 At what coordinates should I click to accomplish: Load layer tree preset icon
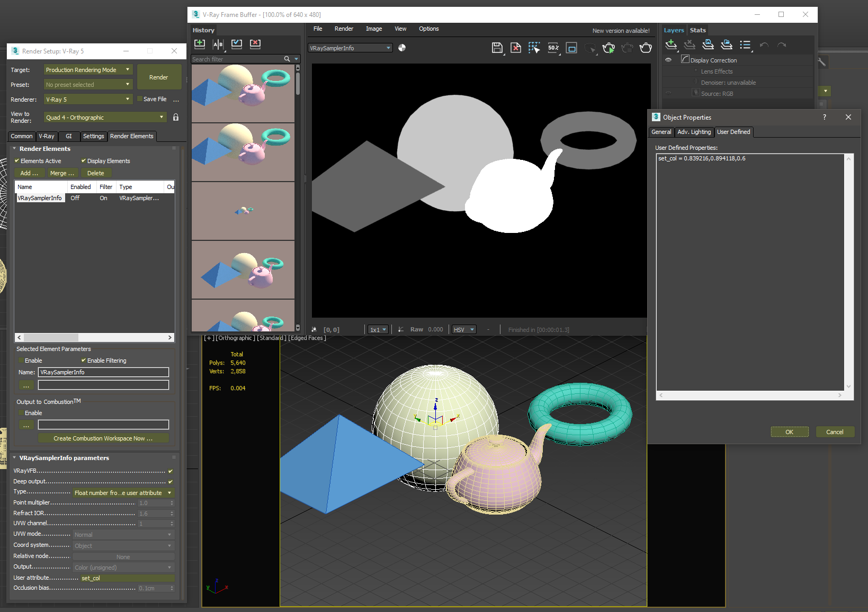click(727, 45)
